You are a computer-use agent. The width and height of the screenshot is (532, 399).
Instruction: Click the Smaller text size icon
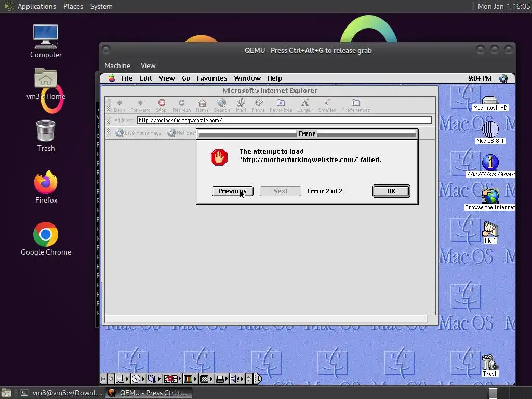pos(327,105)
